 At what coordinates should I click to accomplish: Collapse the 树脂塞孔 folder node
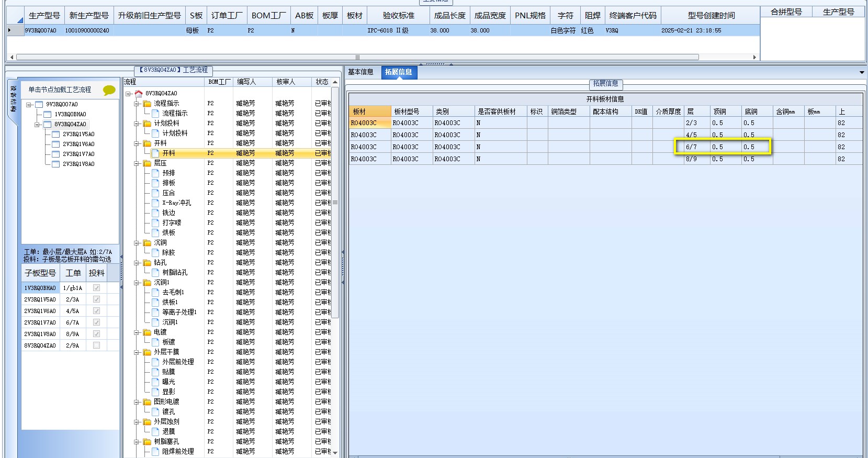point(137,442)
